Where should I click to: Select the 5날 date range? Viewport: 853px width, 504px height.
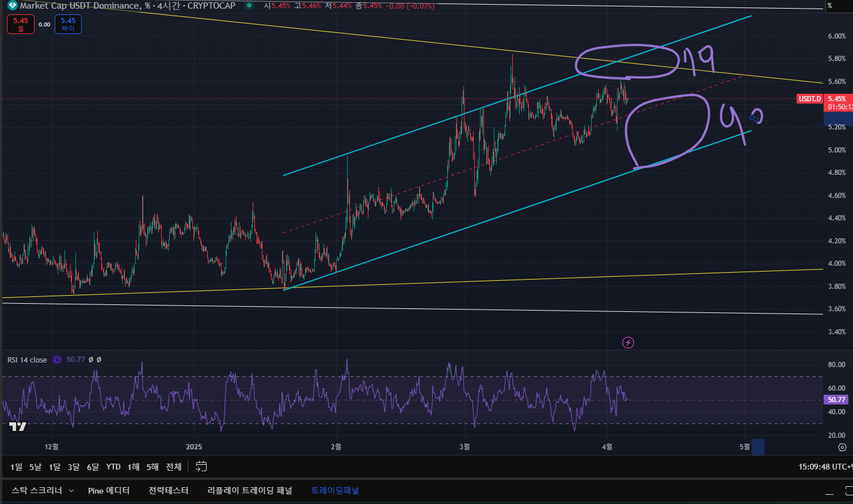[x=35, y=467]
